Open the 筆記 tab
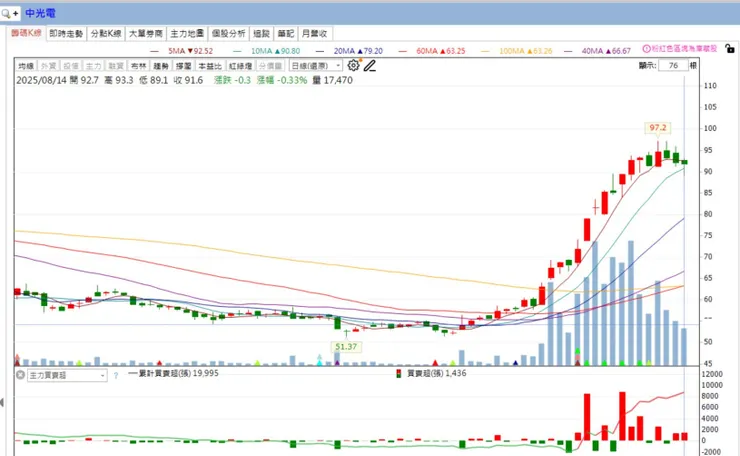 286,34
